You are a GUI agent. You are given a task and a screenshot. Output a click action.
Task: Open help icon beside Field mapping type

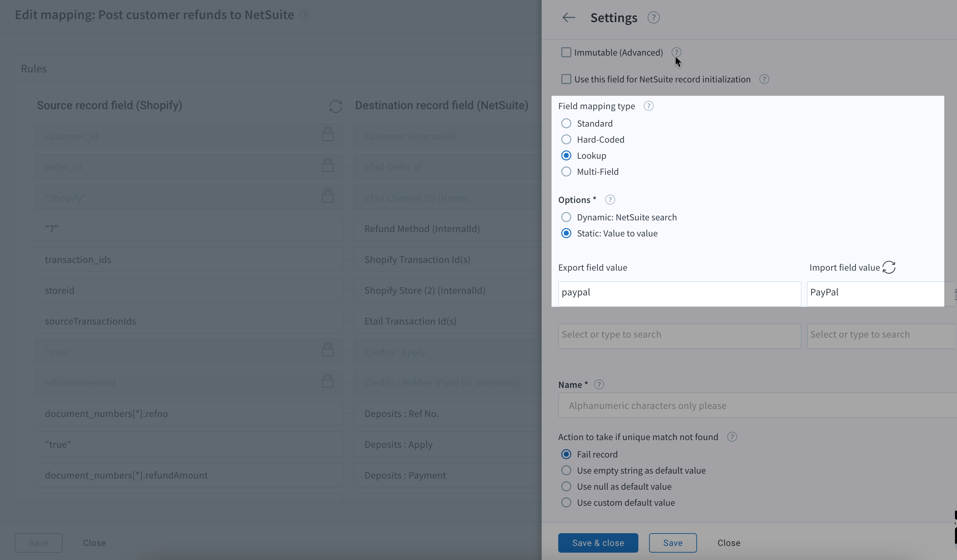click(x=648, y=106)
